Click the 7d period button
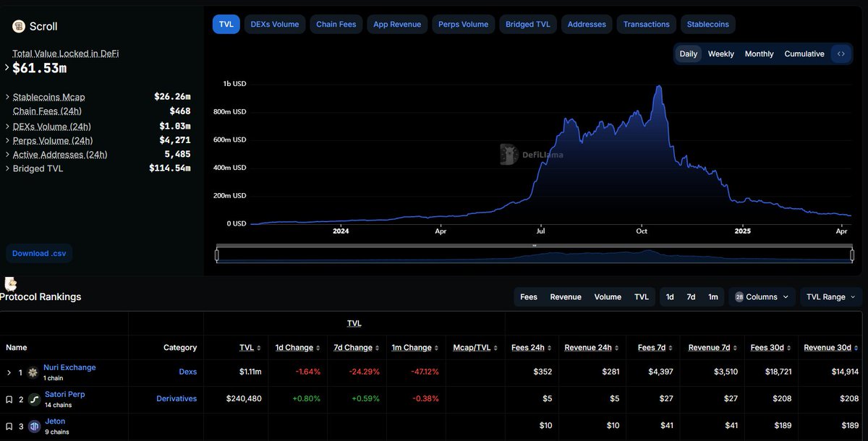 (691, 297)
